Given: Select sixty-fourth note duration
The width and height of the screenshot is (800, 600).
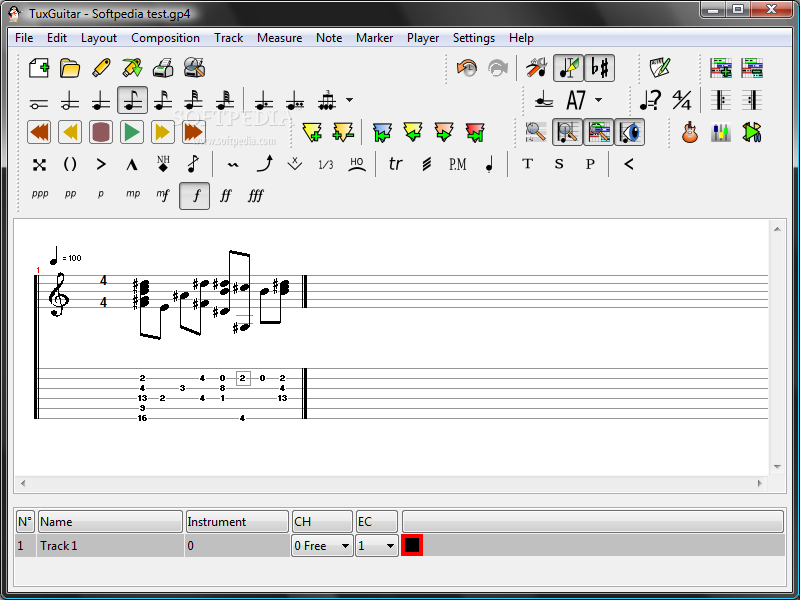Looking at the screenshot, I should (x=226, y=101).
